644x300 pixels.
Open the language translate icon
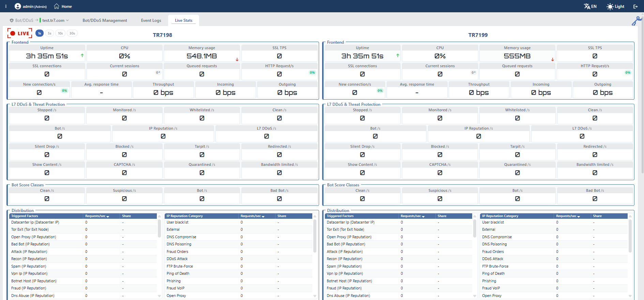(x=587, y=6)
